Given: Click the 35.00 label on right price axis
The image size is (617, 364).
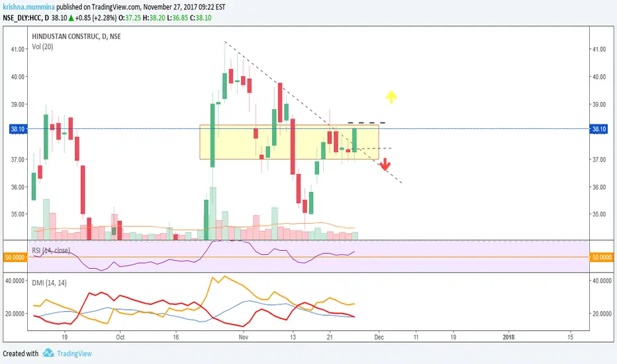Looking at the screenshot, I should tap(599, 214).
